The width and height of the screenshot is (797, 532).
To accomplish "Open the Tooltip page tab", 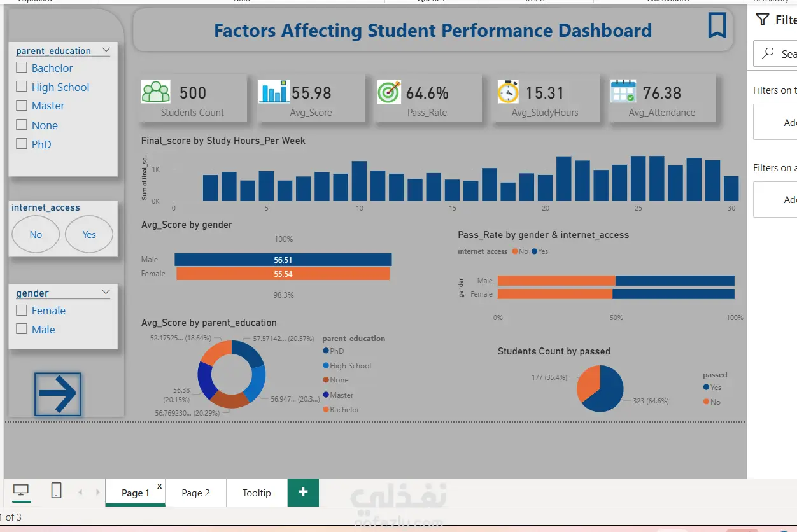I will point(257,493).
